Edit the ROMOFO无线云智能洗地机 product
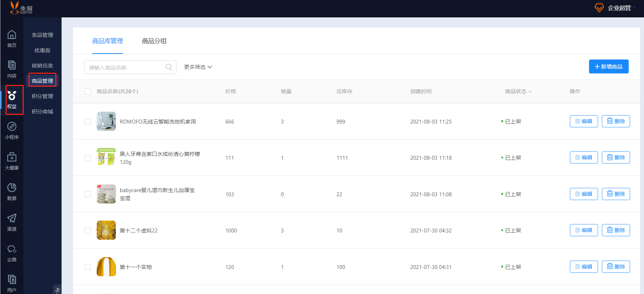 point(584,121)
